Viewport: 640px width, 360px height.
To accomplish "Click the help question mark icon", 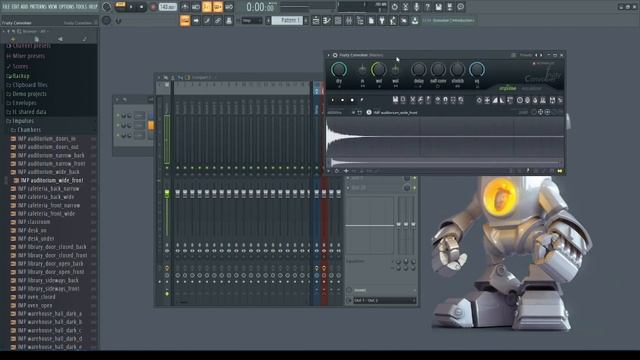I will tap(427, 7).
